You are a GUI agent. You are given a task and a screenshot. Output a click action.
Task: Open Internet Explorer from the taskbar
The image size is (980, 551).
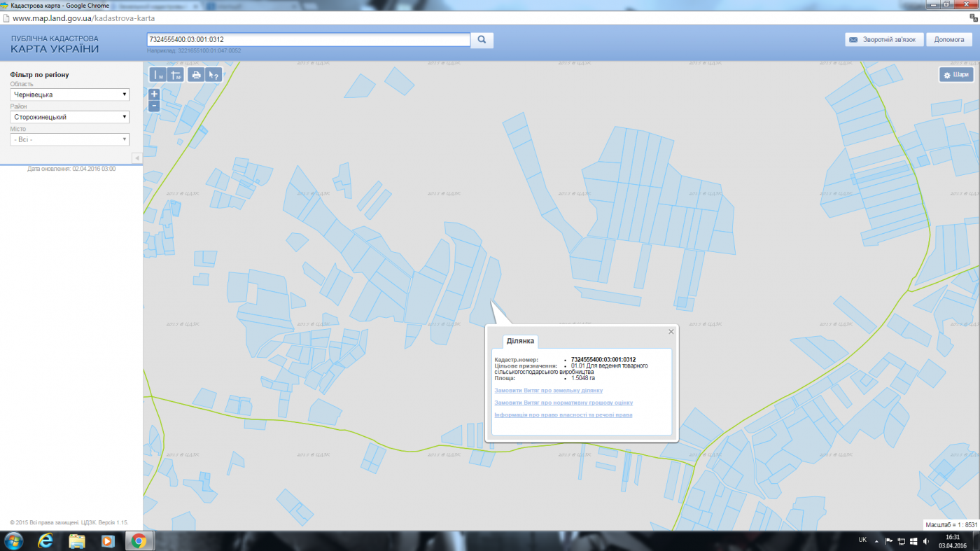click(45, 540)
